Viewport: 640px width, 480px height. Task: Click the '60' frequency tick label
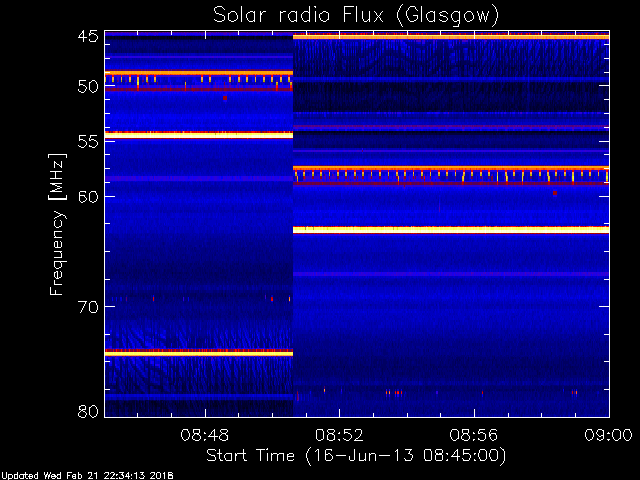[x=88, y=197]
